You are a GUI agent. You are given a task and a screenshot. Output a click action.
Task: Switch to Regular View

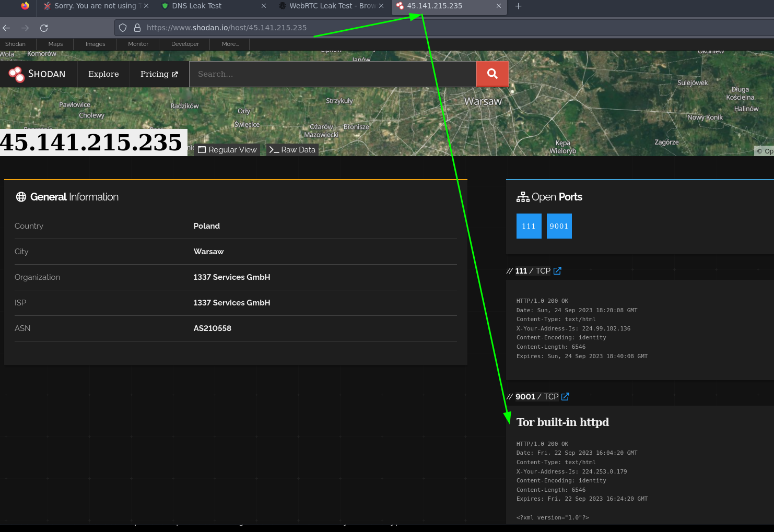point(228,150)
